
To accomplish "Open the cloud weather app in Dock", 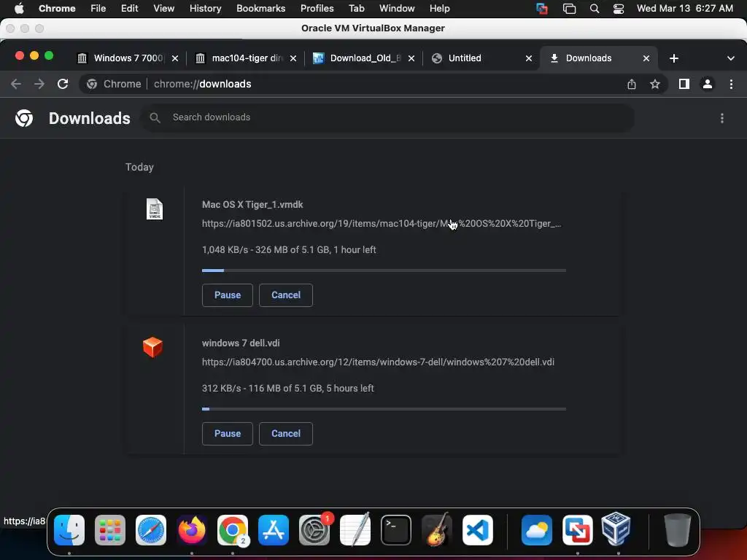I will pos(537,530).
